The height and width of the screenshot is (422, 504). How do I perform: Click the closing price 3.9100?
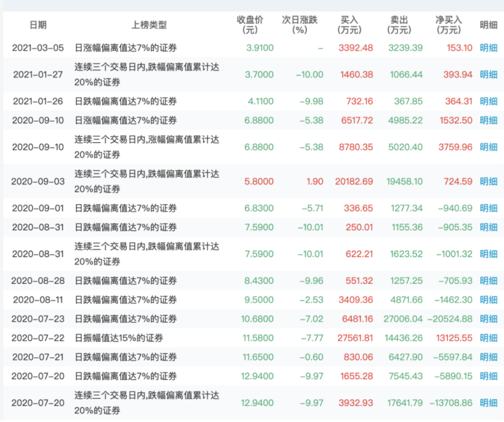pos(260,48)
